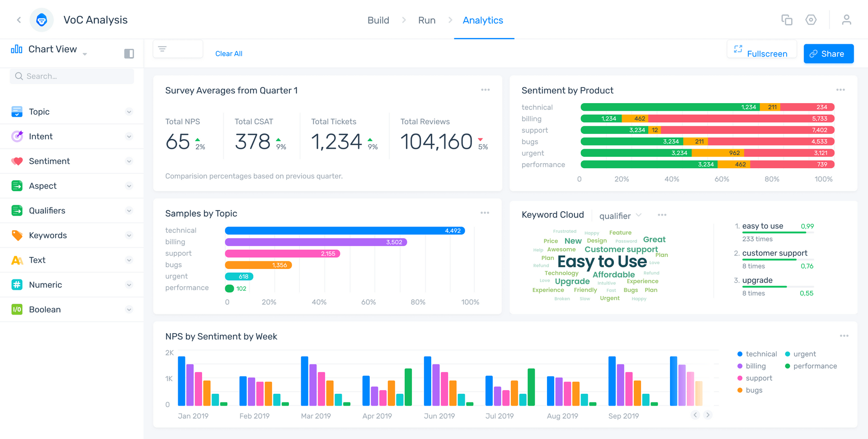Show next weeks with chart right arrow
This screenshot has width=868, height=439.
click(708, 415)
